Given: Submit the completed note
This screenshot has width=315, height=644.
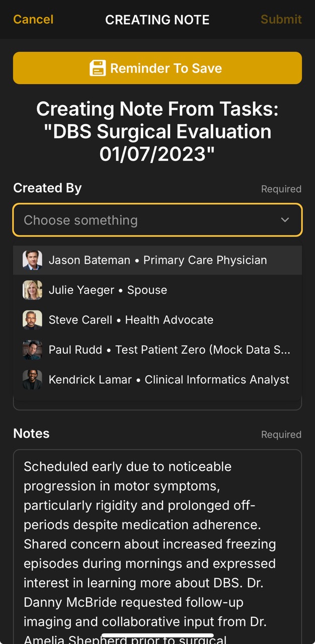Looking at the screenshot, I should point(281,20).
